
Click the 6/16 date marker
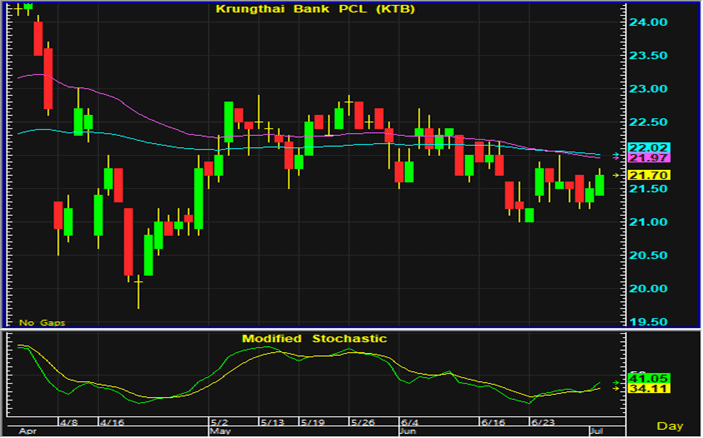coord(491,423)
